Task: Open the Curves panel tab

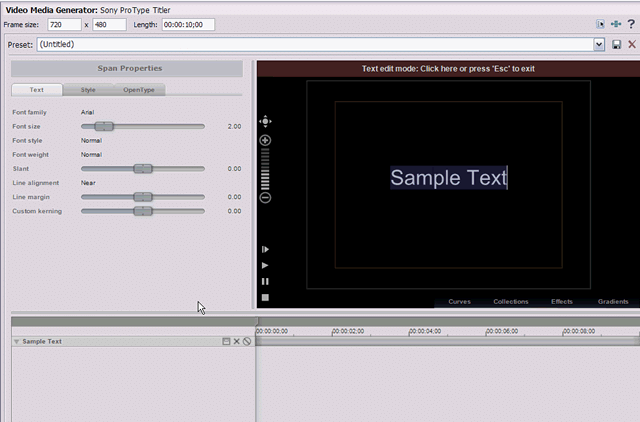Action: (460, 302)
